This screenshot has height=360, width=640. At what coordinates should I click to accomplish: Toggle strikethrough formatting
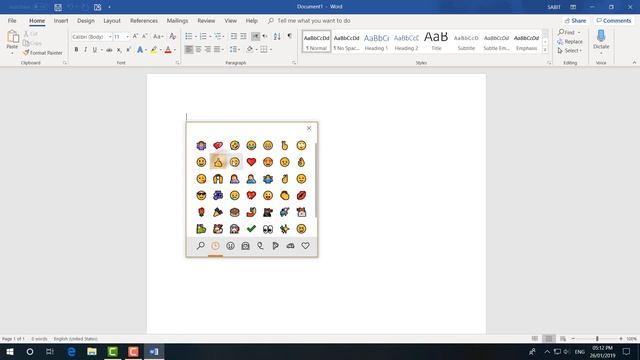tap(109, 50)
